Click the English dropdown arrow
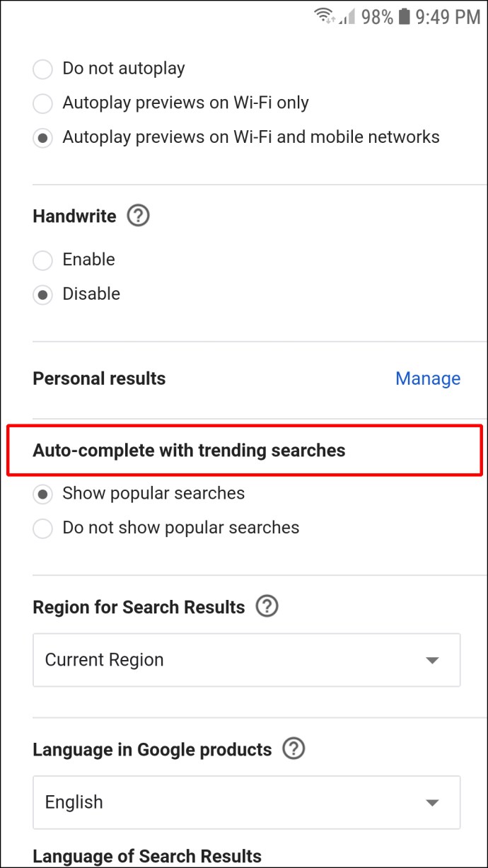The width and height of the screenshot is (488, 868). (432, 803)
